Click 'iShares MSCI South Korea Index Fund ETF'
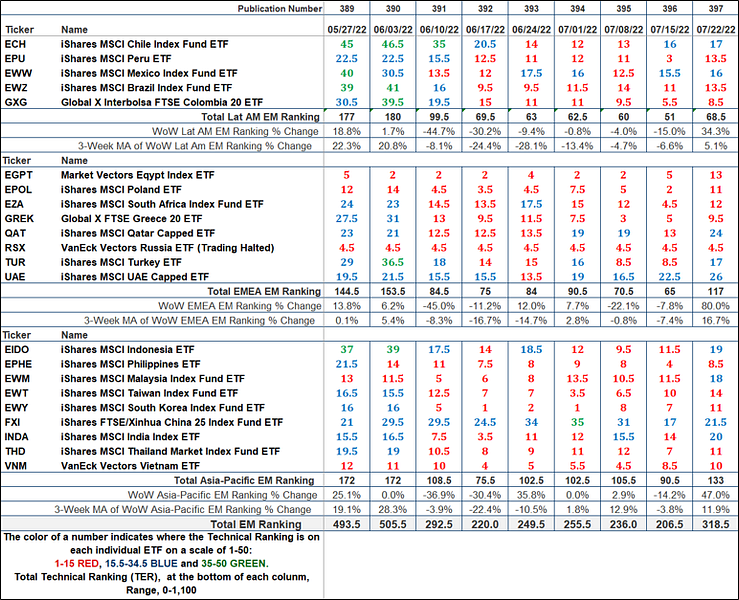739x600 pixels. click(163, 408)
